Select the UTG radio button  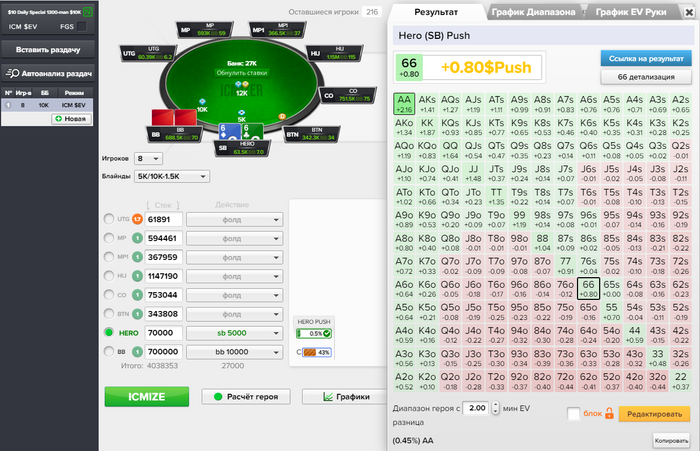[108, 219]
